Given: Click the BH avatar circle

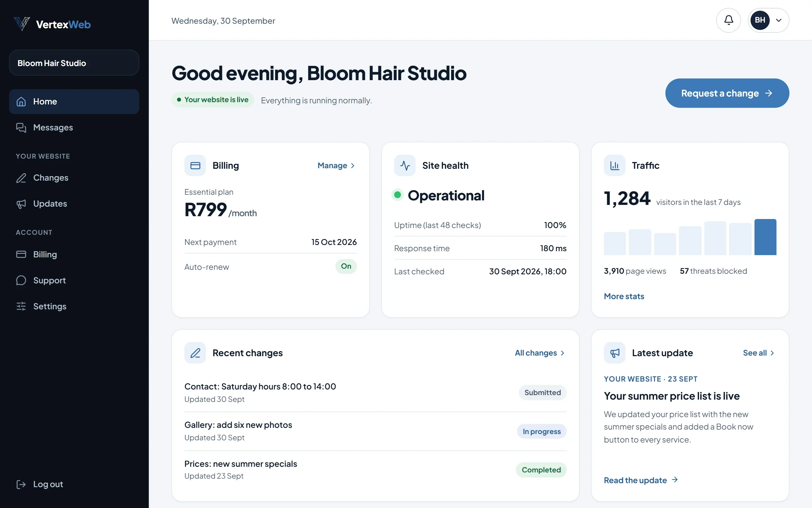Looking at the screenshot, I should [760, 20].
